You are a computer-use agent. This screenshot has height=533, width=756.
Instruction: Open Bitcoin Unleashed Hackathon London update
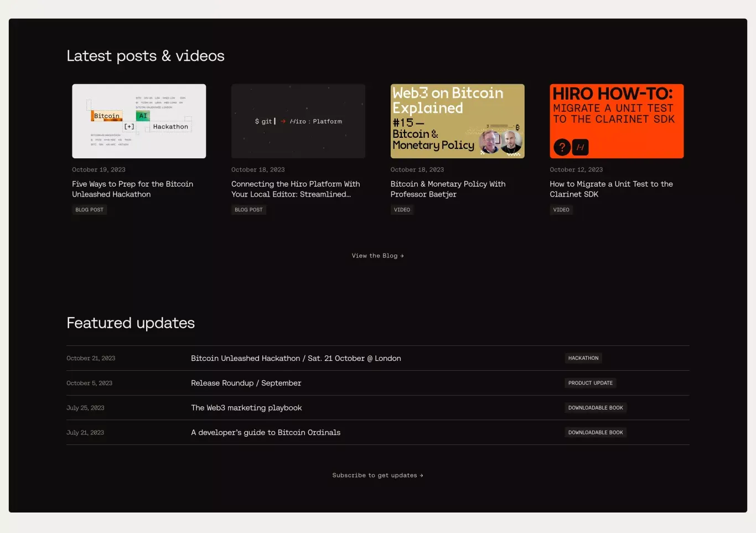click(296, 359)
